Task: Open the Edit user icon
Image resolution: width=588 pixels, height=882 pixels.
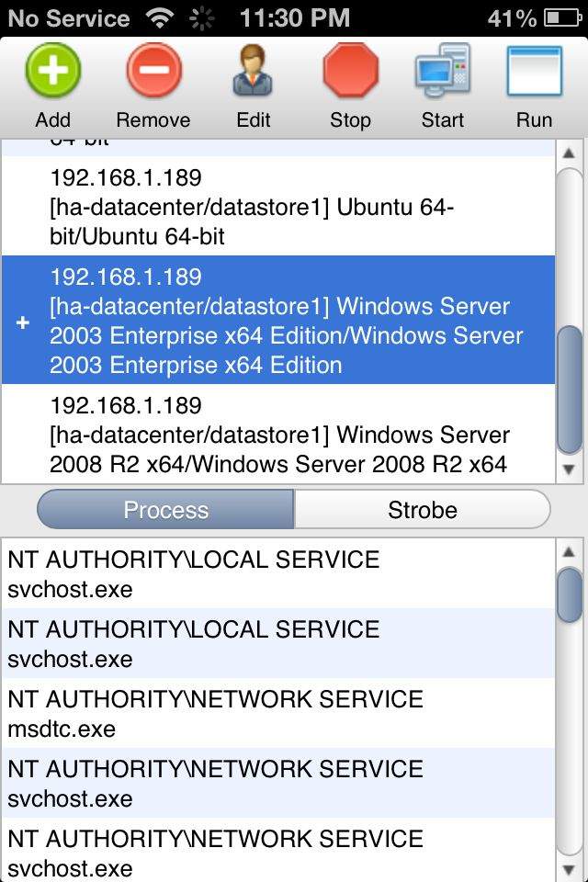Action: pyautogui.click(x=254, y=73)
